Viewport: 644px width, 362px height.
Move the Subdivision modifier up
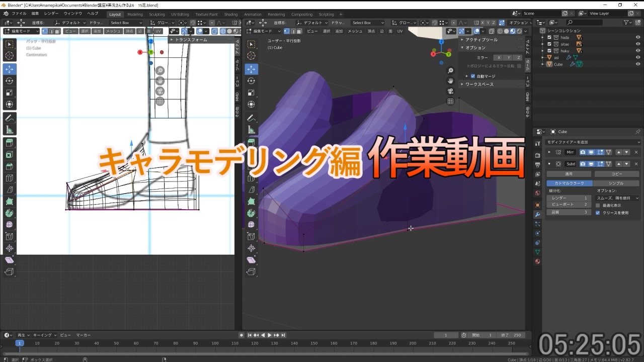618,164
